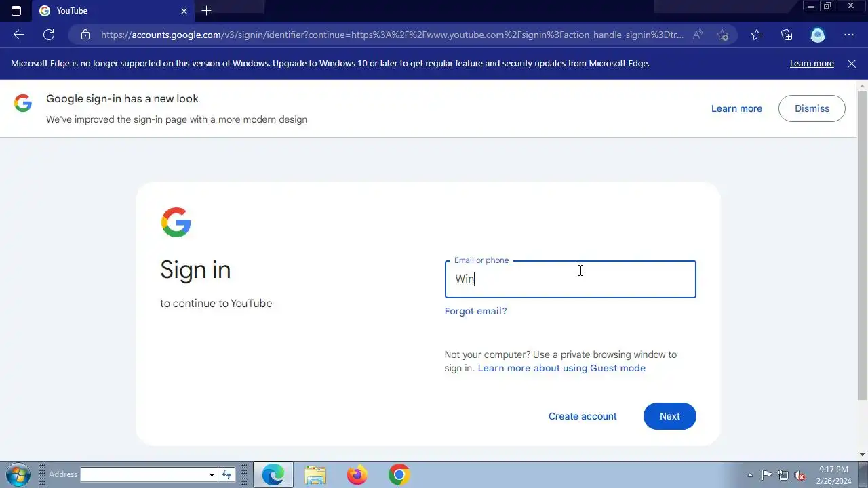Open the network tray icon
This screenshot has width=868, height=488.
point(783,475)
